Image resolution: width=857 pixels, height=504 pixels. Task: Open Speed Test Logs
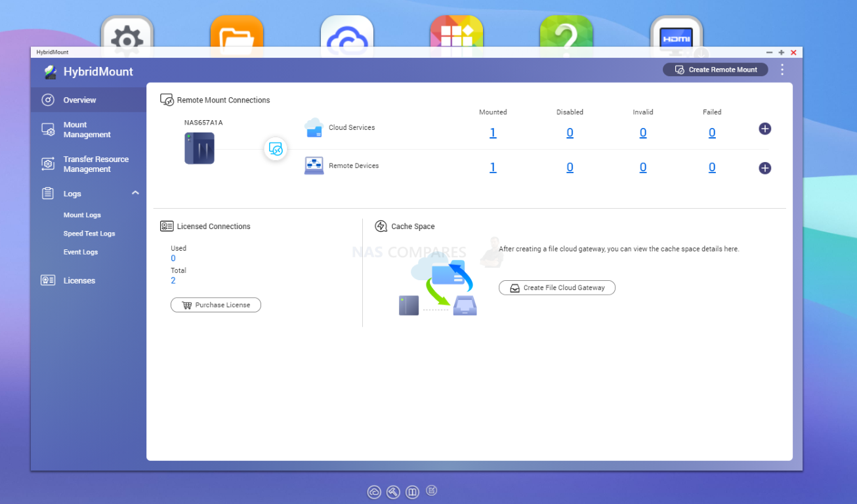[89, 234]
